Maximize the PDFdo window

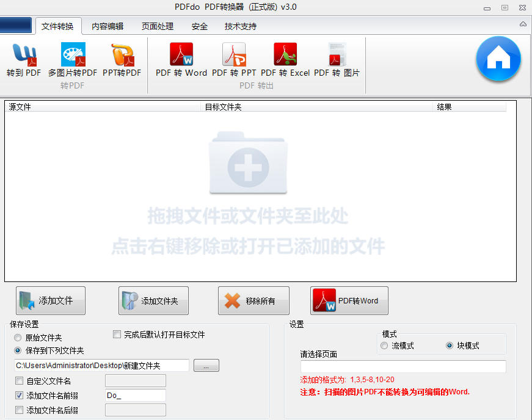[x=505, y=7]
